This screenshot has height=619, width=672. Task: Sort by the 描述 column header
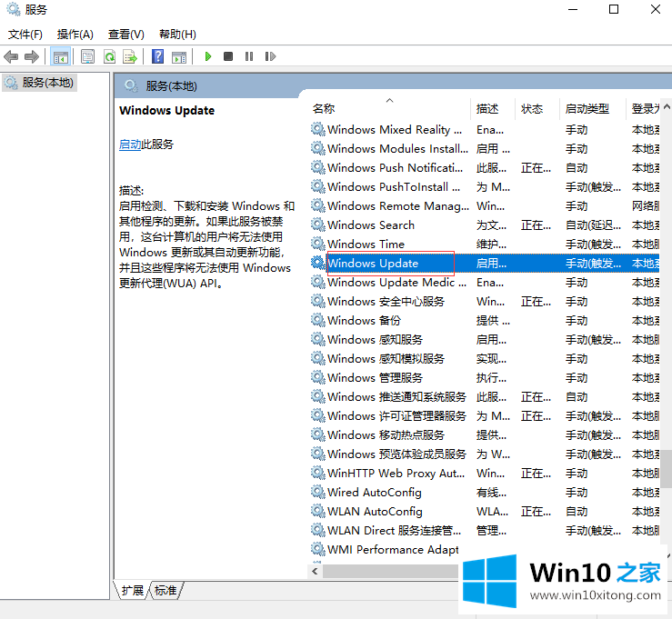pyautogui.click(x=487, y=109)
